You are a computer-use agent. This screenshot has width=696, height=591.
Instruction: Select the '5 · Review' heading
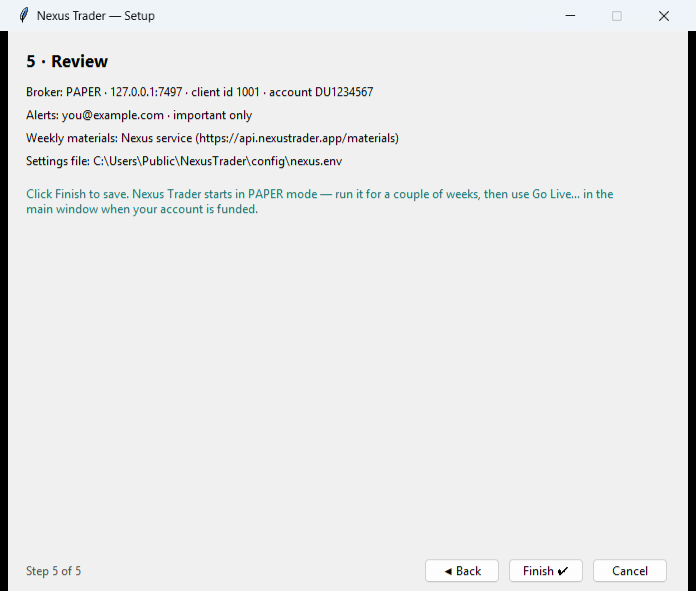pos(67,61)
